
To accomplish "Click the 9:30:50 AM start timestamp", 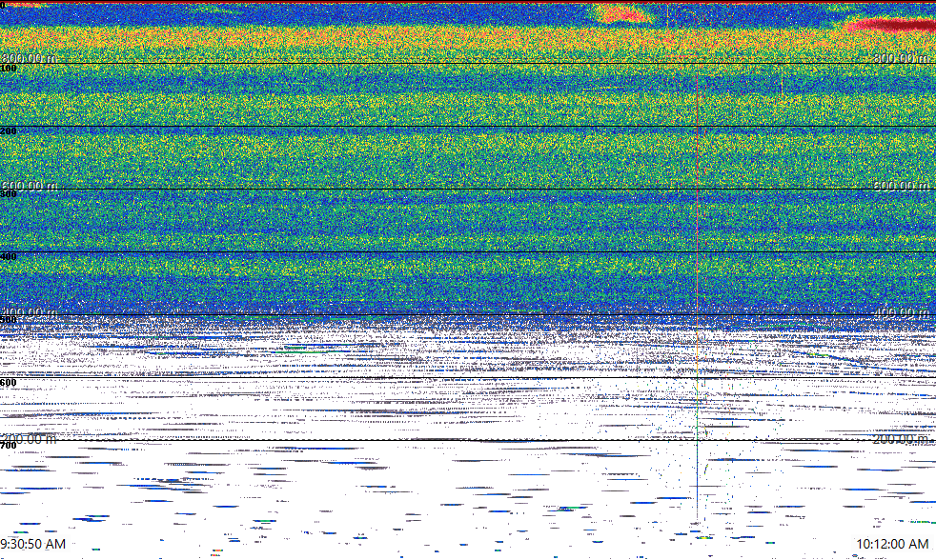I will (32, 544).
